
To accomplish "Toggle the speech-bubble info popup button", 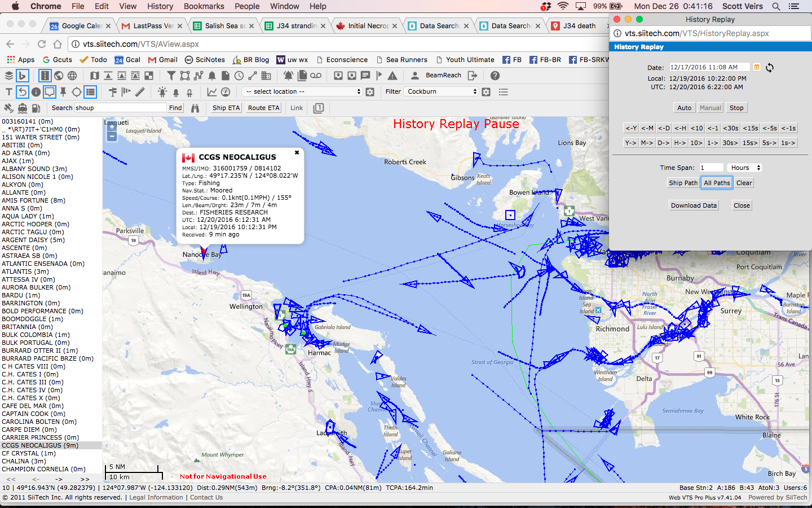I will (x=50, y=91).
